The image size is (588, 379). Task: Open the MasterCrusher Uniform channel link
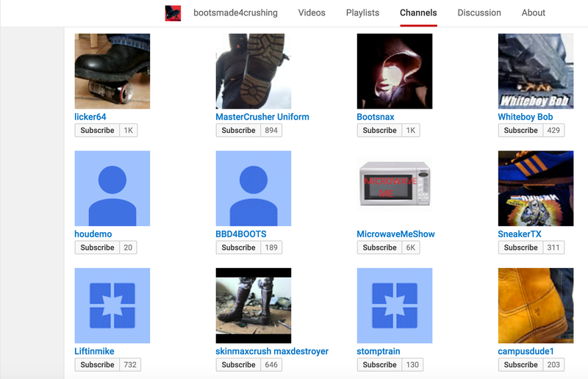coord(262,117)
